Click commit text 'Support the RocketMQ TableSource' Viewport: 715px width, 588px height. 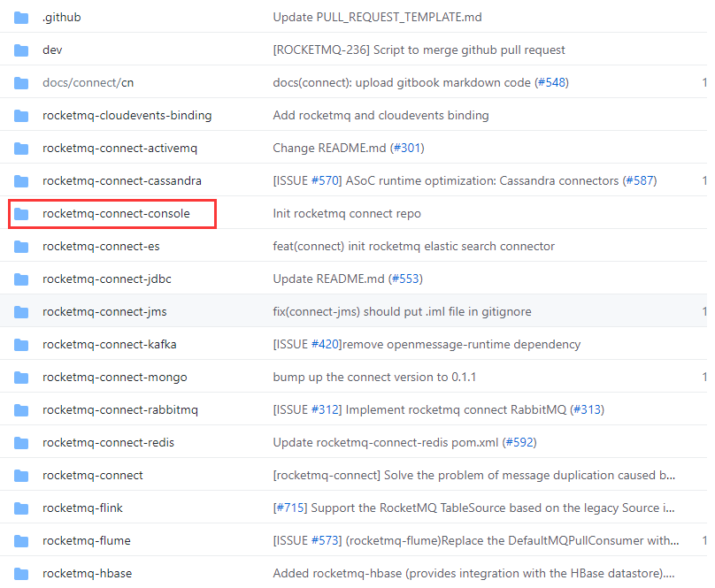point(493,508)
